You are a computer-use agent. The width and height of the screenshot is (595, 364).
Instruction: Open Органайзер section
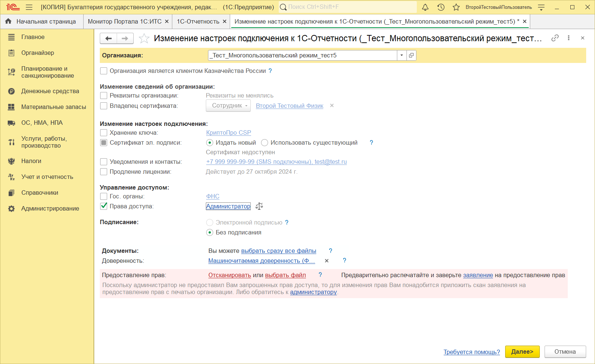coord(47,53)
